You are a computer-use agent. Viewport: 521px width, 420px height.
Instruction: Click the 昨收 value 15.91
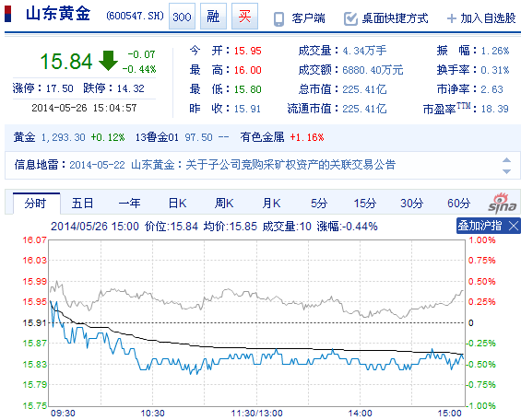(x=247, y=109)
